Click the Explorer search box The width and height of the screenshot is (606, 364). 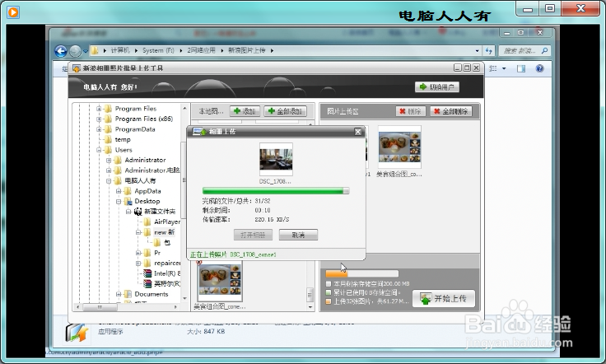point(524,50)
